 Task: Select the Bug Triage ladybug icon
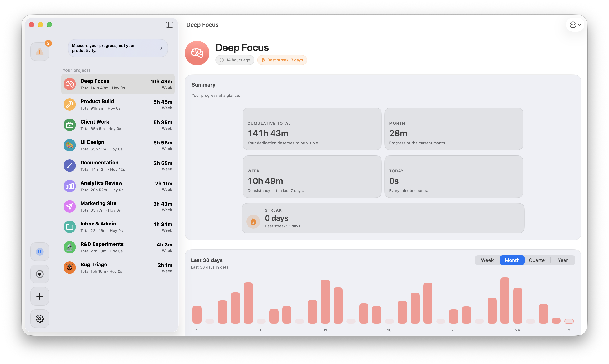70,268
